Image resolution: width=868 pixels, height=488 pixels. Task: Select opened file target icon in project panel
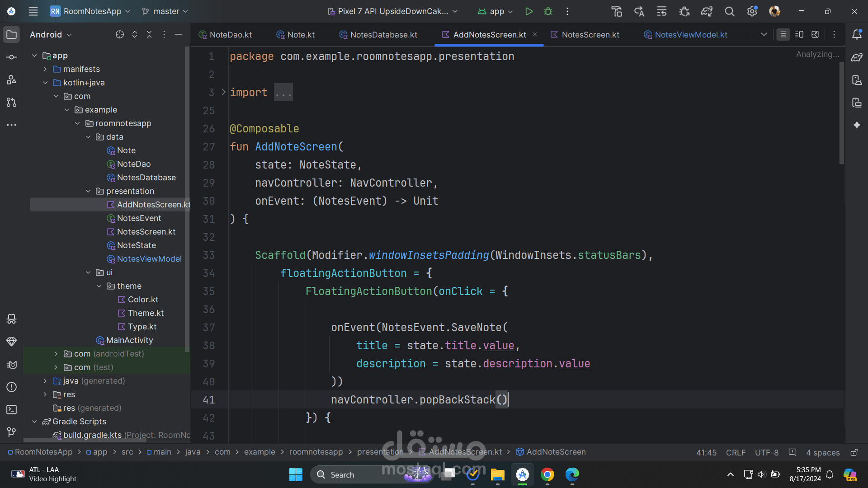[x=119, y=34]
